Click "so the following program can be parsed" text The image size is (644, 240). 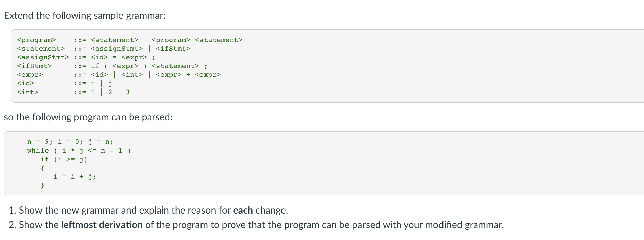[x=88, y=117]
